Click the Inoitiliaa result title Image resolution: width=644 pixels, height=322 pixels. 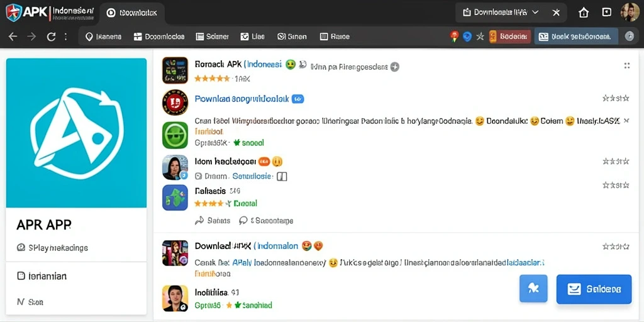tap(211, 292)
